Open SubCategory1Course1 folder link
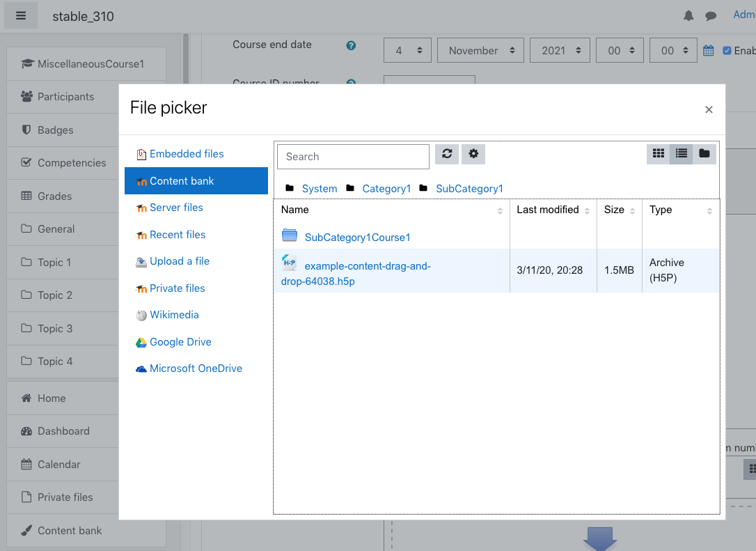 click(x=357, y=238)
